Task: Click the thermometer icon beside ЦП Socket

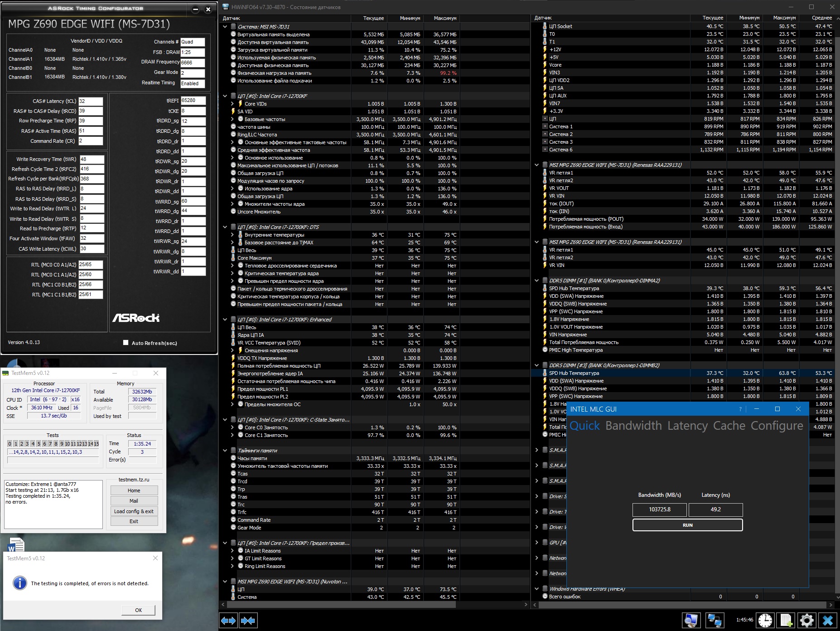Action: pos(545,26)
